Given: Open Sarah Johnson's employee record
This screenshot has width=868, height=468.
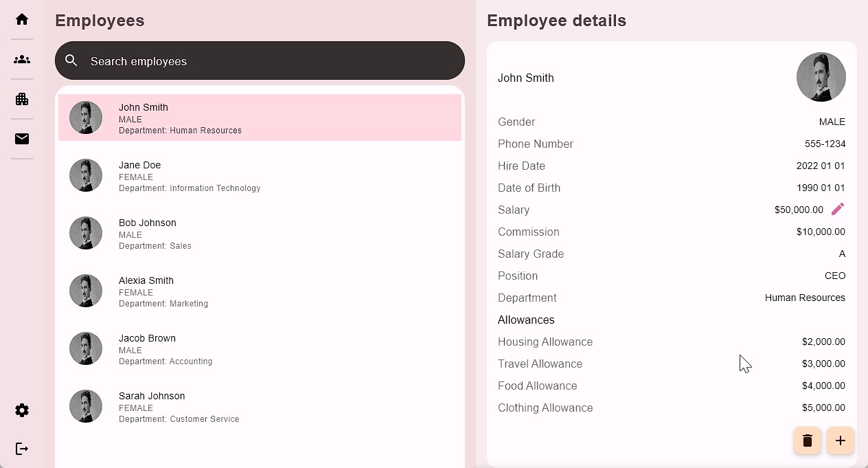Looking at the screenshot, I should (260, 406).
